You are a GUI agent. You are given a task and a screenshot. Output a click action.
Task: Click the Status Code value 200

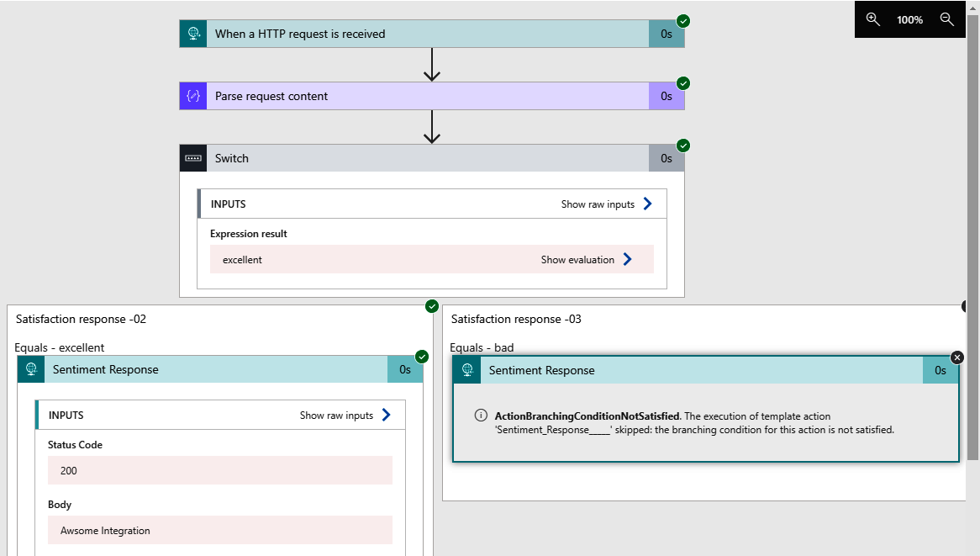click(x=220, y=470)
